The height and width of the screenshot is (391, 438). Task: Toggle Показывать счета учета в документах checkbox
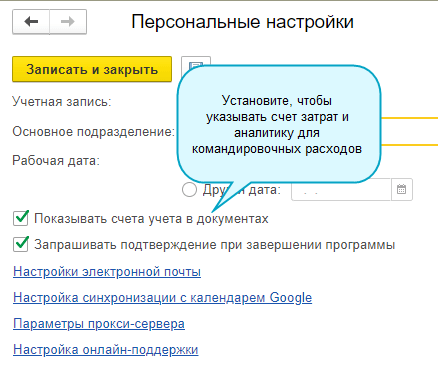(21, 219)
